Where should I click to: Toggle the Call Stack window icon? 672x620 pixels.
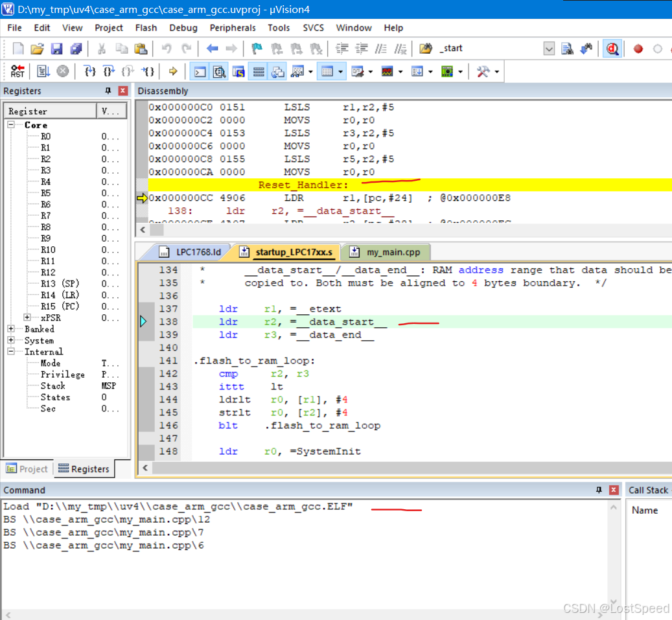(278, 71)
